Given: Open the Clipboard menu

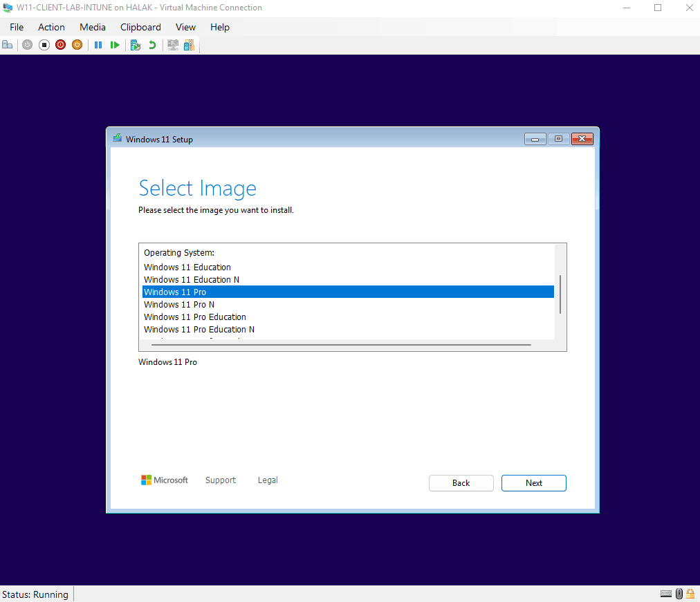Looking at the screenshot, I should [x=140, y=27].
